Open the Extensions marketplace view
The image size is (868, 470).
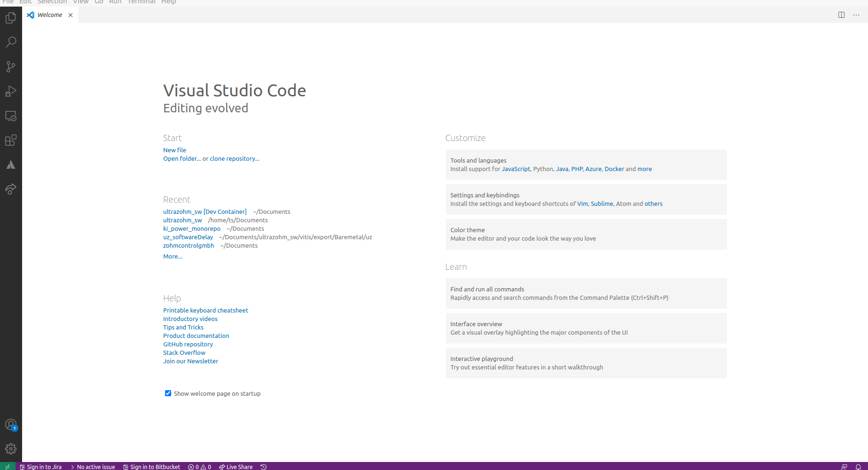[x=10, y=140]
